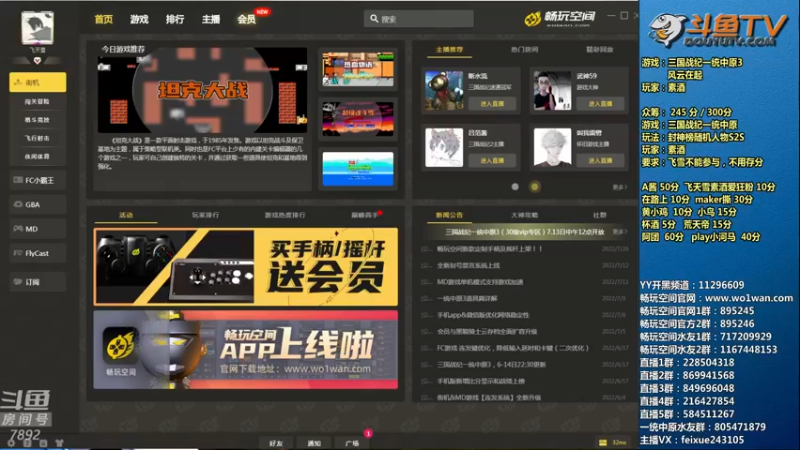Image resolution: width=800 pixels, height=450 pixels.
Task: Open the 断水流 streamer avatar
Action: 444,91
